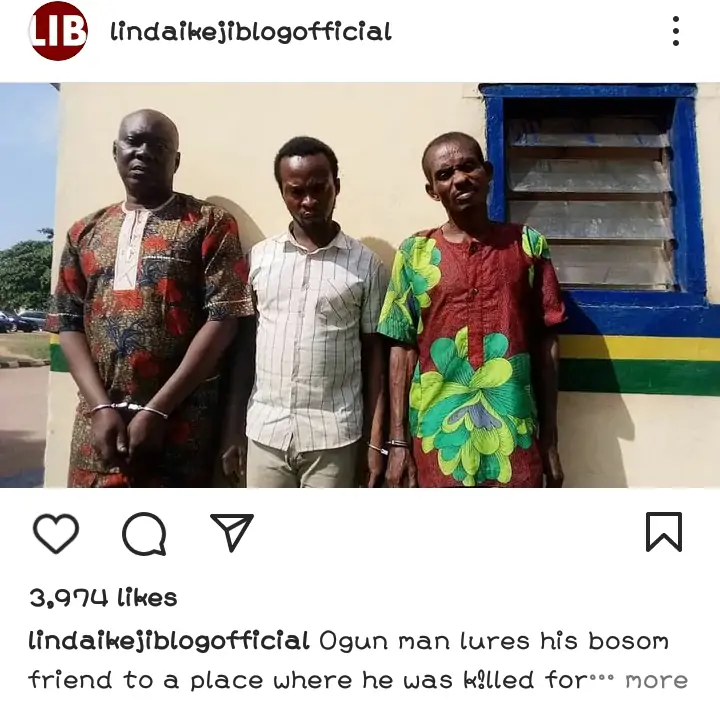Open comments via the speech bubble icon
720x720 pixels.
144,534
